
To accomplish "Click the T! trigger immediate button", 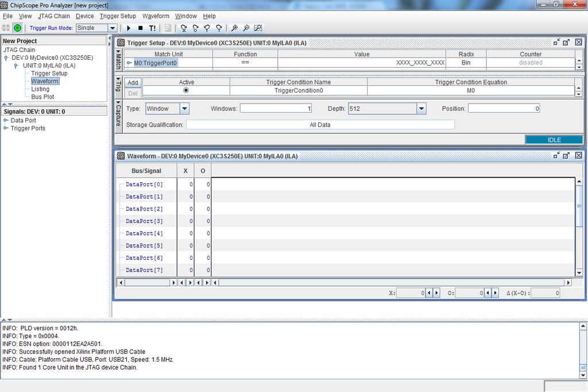I will pyautogui.click(x=152, y=28).
